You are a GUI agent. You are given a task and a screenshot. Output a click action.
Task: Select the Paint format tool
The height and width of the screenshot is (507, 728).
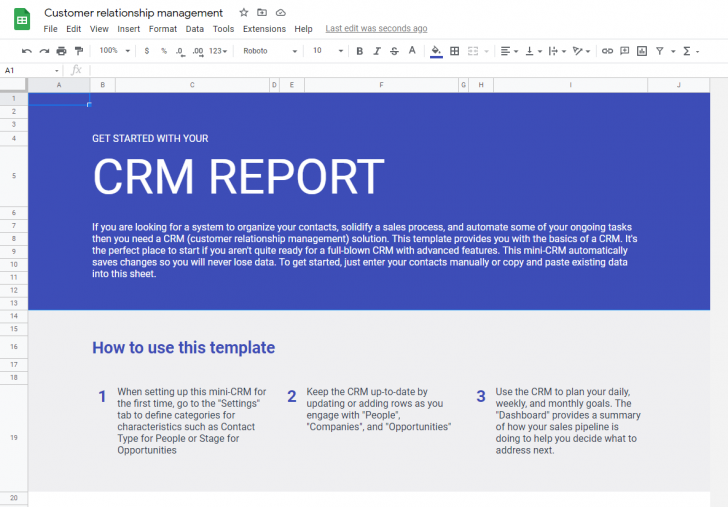click(78, 51)
